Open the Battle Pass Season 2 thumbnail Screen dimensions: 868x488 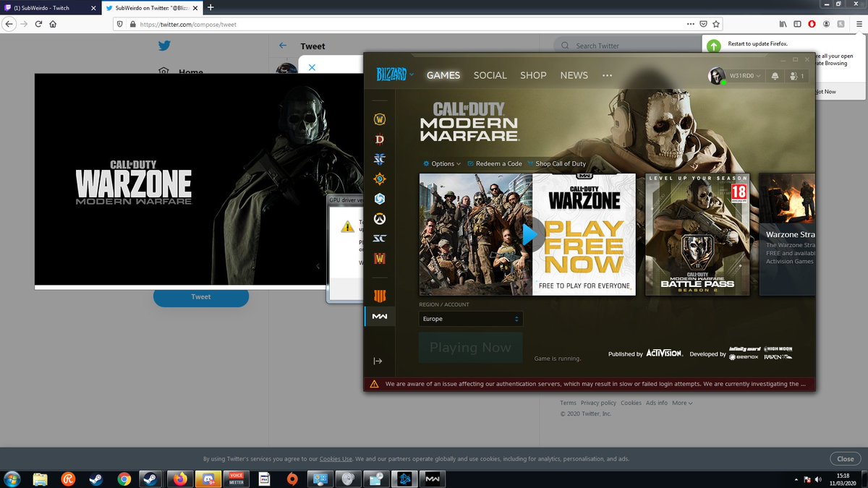pos(697,234)
